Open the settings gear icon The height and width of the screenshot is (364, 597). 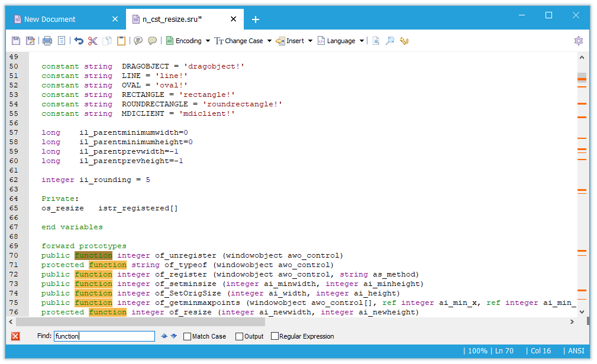point(578,41)
